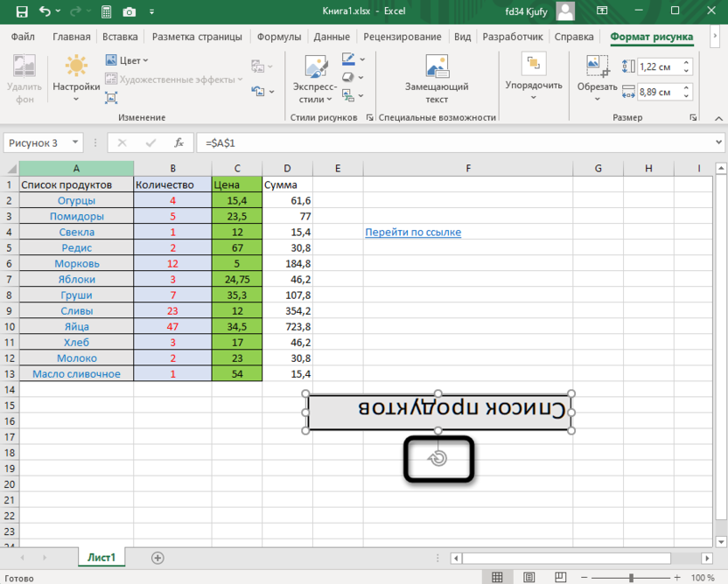This screenshot has width=728, height=584.
Task: Save the workbook with the floppy disk icon
Action: coord(17,12)
